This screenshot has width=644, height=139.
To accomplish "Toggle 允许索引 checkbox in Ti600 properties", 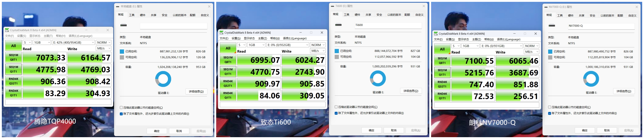I will (336, 113).
